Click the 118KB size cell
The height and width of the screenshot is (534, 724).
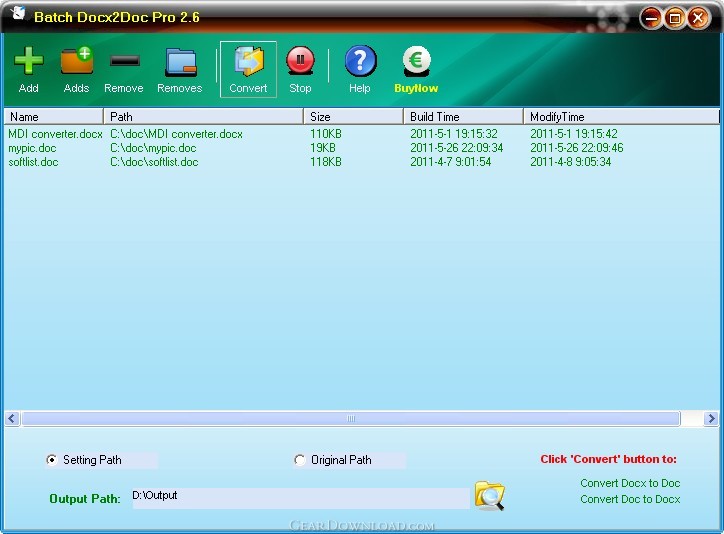coord(326,162)
